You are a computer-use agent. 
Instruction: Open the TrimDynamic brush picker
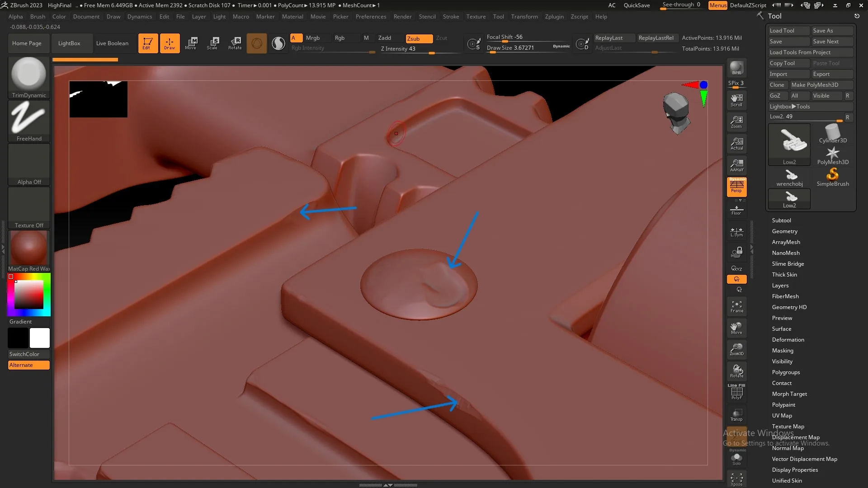pos(29,77)
